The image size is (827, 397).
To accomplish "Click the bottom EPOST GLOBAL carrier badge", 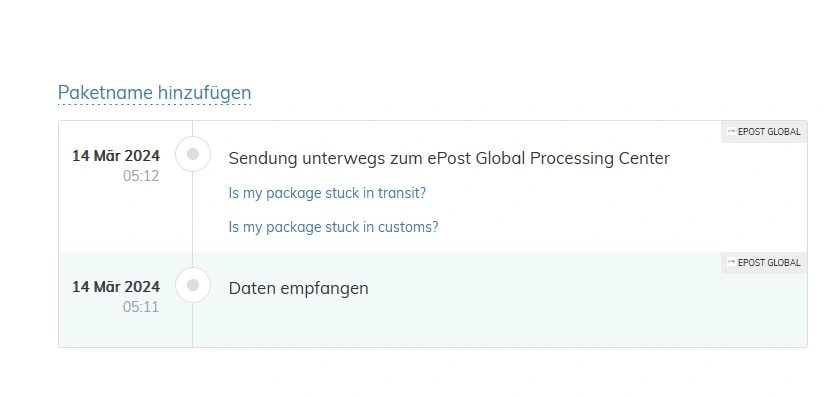I will point(764,263).
